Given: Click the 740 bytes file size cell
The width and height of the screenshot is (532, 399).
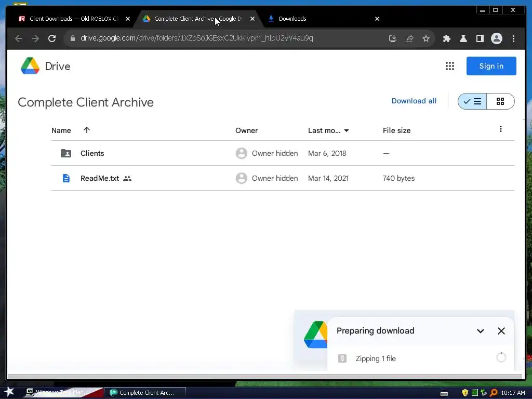Looking at the screenshot, I should coord(398,178).
